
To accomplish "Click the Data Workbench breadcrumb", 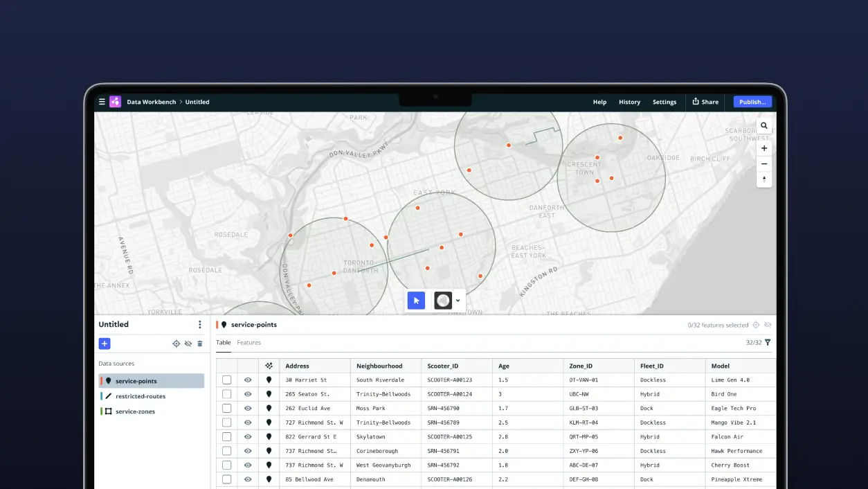I will click(151, 102).
